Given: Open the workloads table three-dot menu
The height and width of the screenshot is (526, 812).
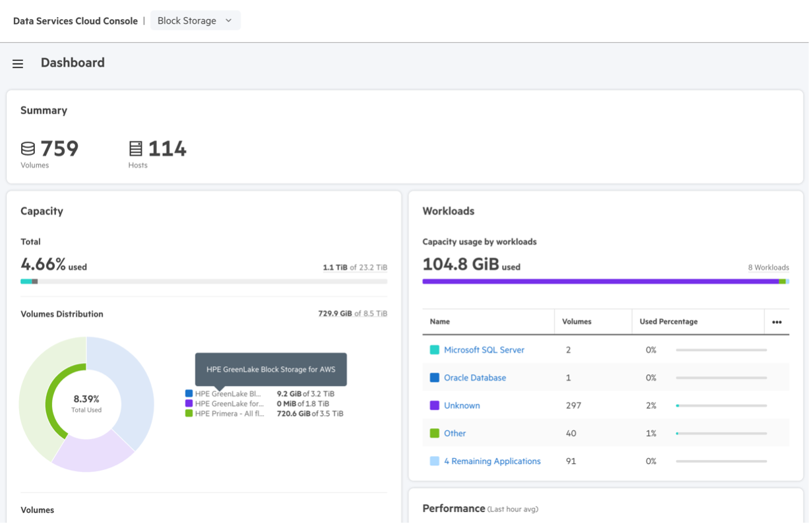Looking at the screenshot, I should point(776,322).
